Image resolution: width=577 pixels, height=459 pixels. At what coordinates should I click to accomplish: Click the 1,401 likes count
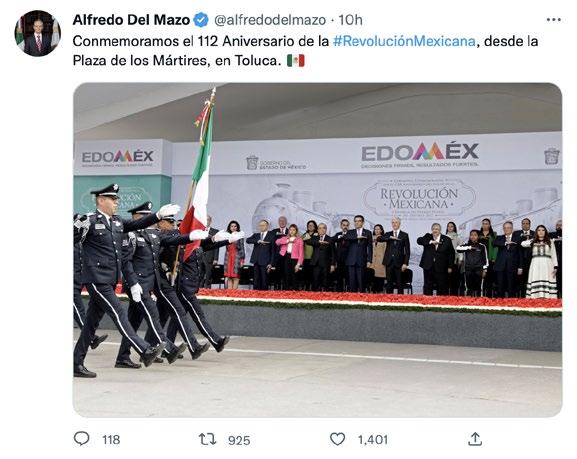373,440
